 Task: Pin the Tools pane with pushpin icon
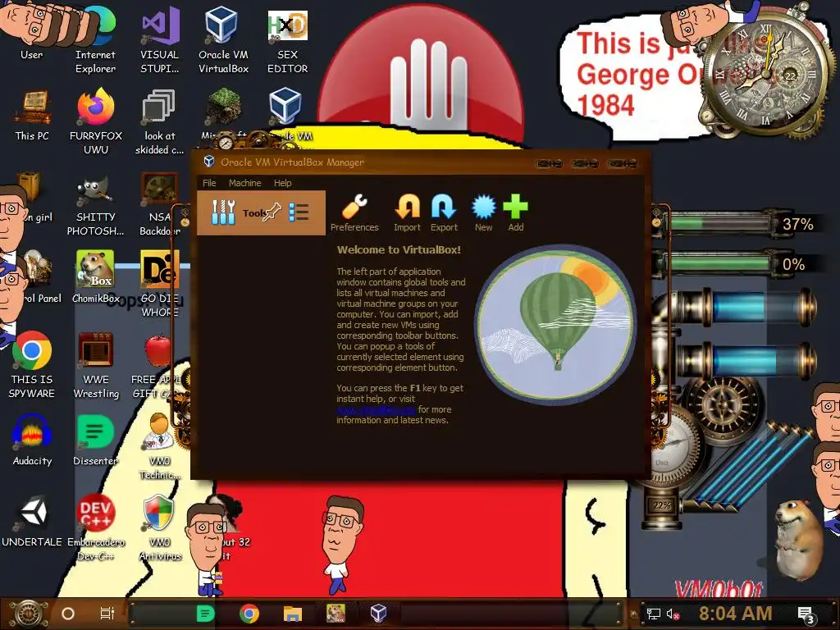pos(272,212)
